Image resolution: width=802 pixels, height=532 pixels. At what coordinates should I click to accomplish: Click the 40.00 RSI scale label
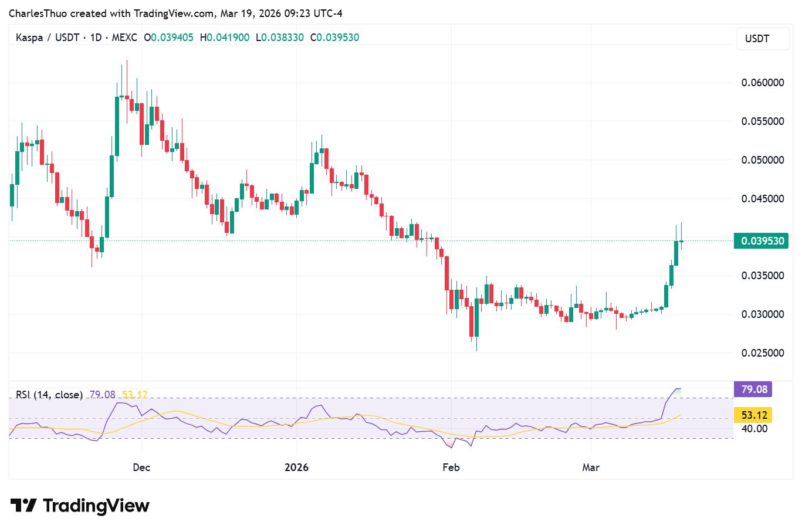click(754, 429)
